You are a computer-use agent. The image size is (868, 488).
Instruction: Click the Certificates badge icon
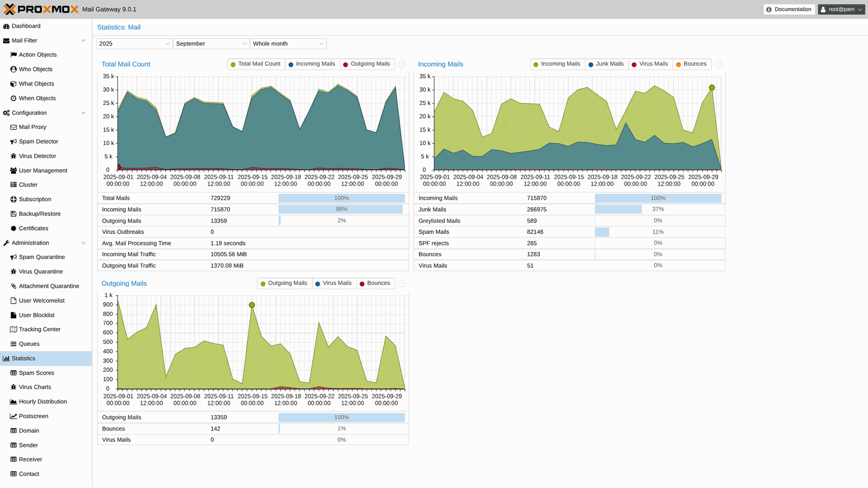[x=14, y=229]
